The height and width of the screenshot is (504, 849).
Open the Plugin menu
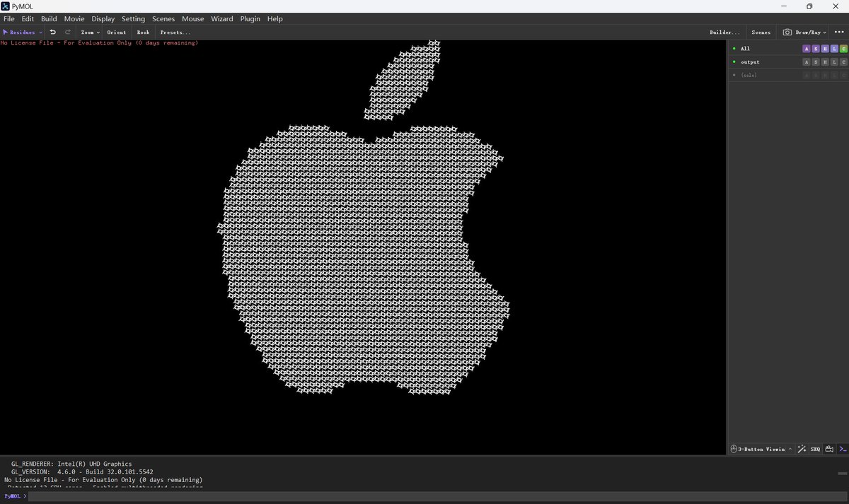coord(250,19)
